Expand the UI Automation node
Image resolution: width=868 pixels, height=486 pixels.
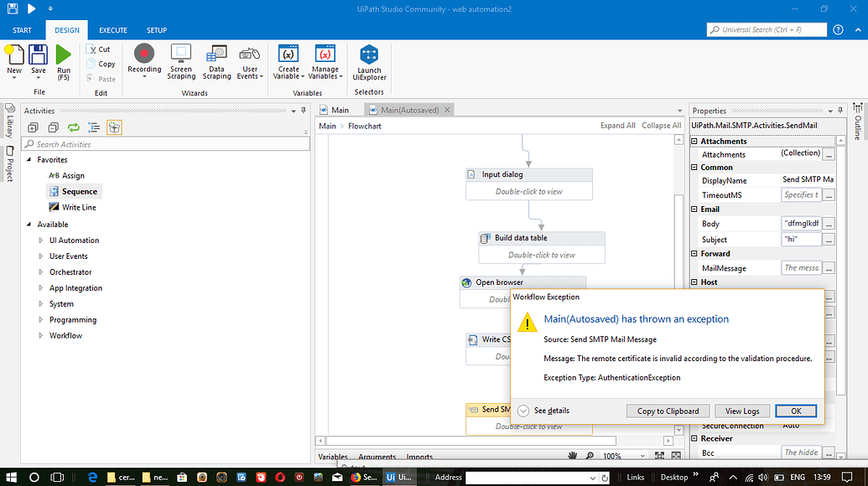40,240
